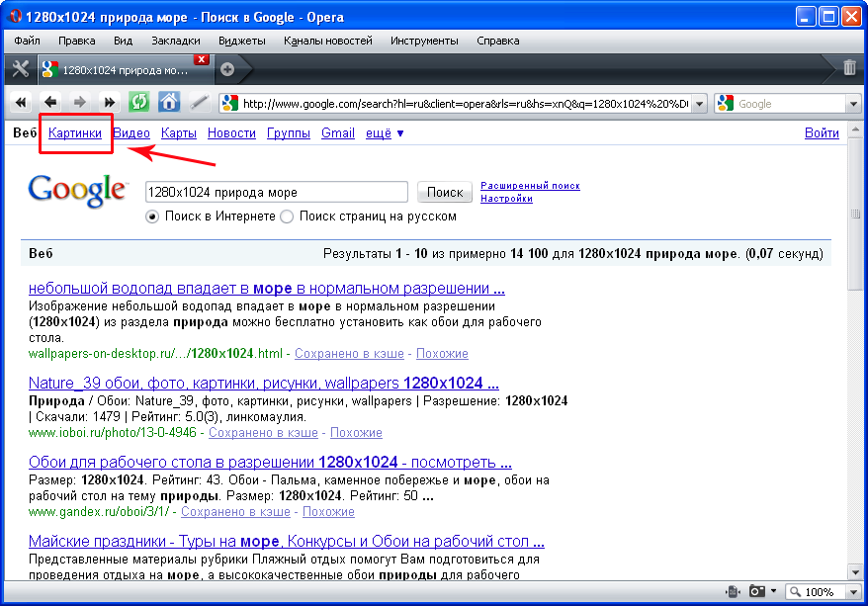This screenshot has height=606, width=868.
Task: Click the Google logo on the page
Action: coord(77,192)
